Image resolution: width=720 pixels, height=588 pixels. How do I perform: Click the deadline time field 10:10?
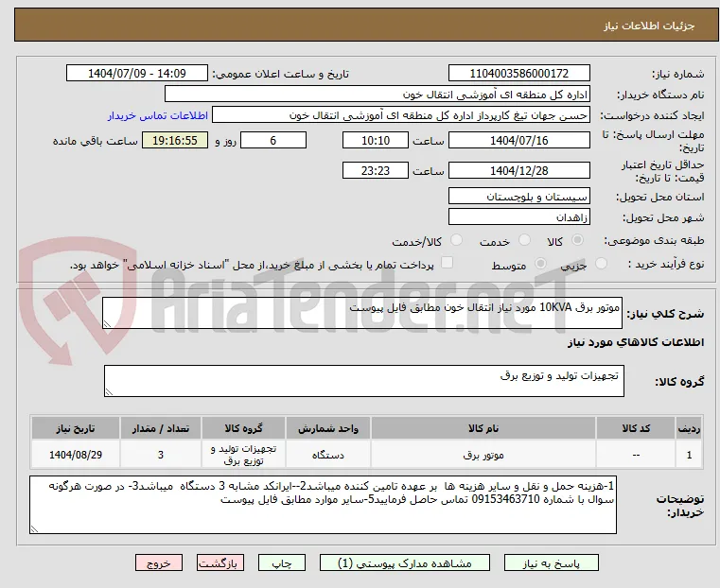(x=376, y=140)
